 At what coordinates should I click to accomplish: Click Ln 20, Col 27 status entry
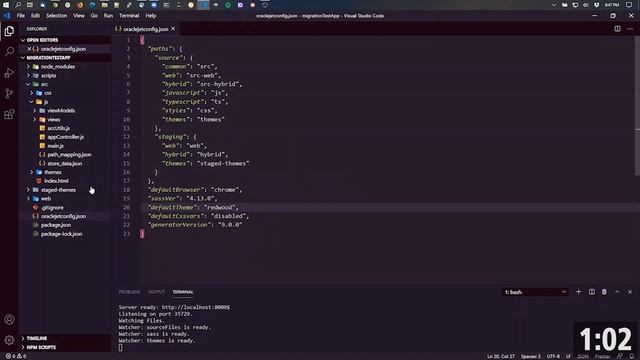tap(501, 356)
